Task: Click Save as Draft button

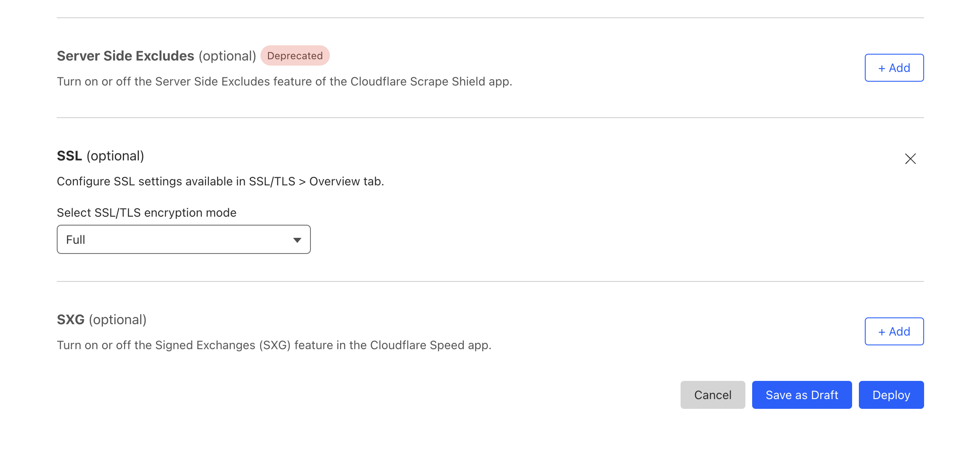Action: click(802, 395)
